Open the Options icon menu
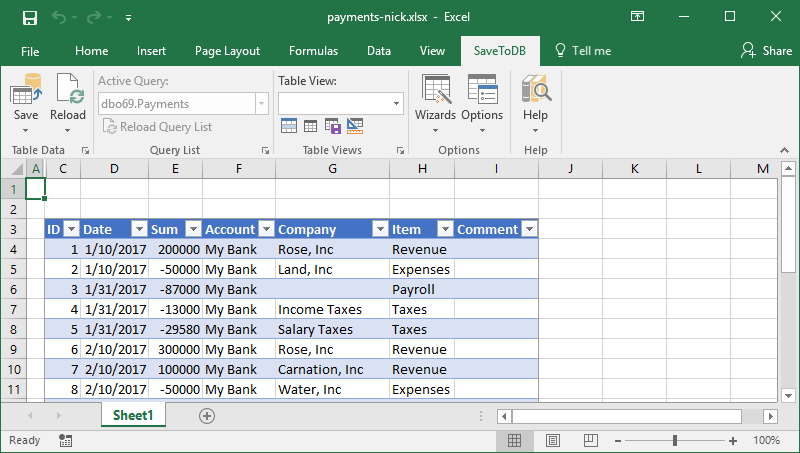 pyautogui.click(x=482, y=90)
